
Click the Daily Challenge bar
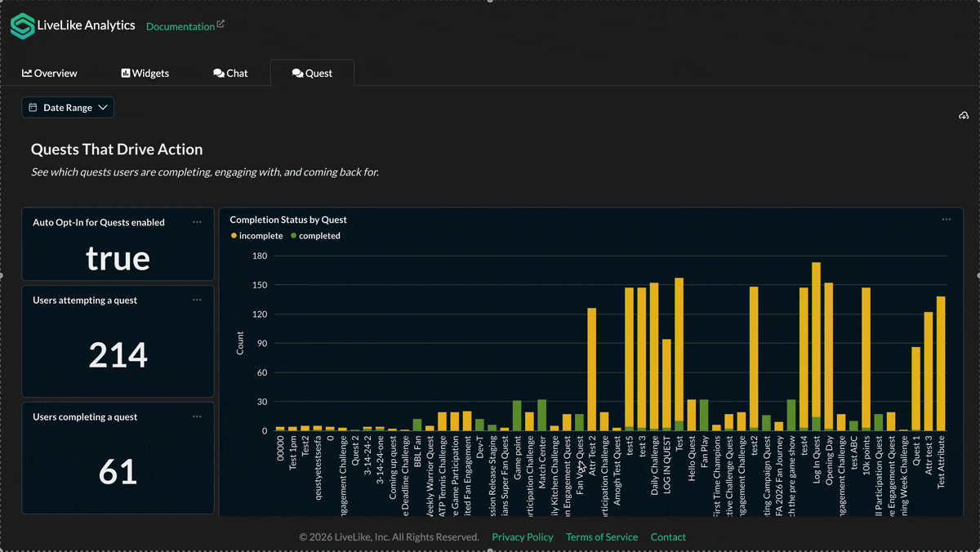654,357
